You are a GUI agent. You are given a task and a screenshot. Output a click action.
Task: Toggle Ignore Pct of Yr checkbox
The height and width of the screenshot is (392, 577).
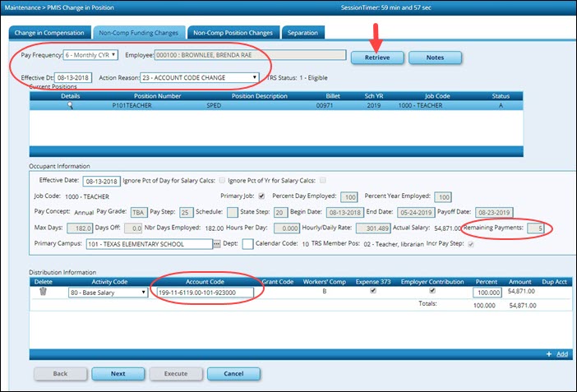click(x=323, y=180)
